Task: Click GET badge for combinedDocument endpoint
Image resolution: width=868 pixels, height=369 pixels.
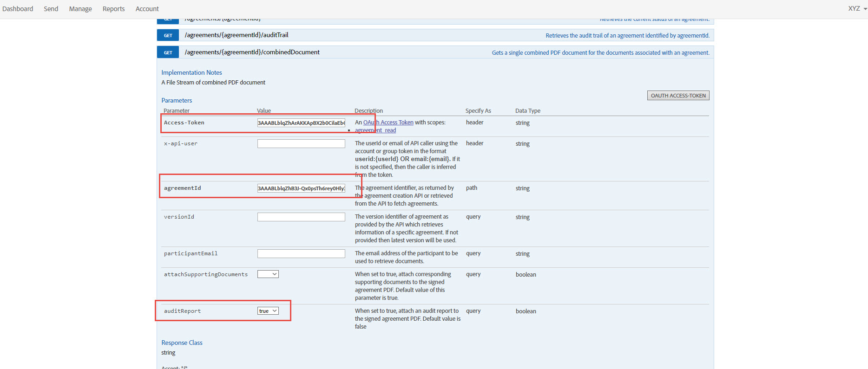Action: pos(168,52)
